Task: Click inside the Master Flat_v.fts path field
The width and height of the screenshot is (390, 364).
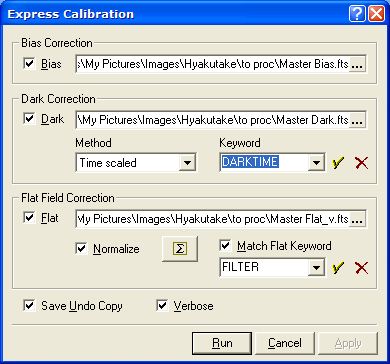Action: 212,220
